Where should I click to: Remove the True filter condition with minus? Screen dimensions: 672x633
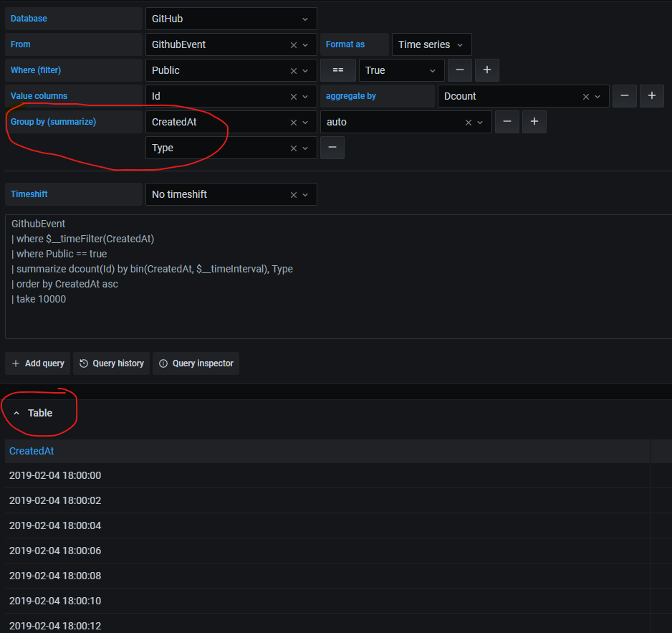point(459,70)
